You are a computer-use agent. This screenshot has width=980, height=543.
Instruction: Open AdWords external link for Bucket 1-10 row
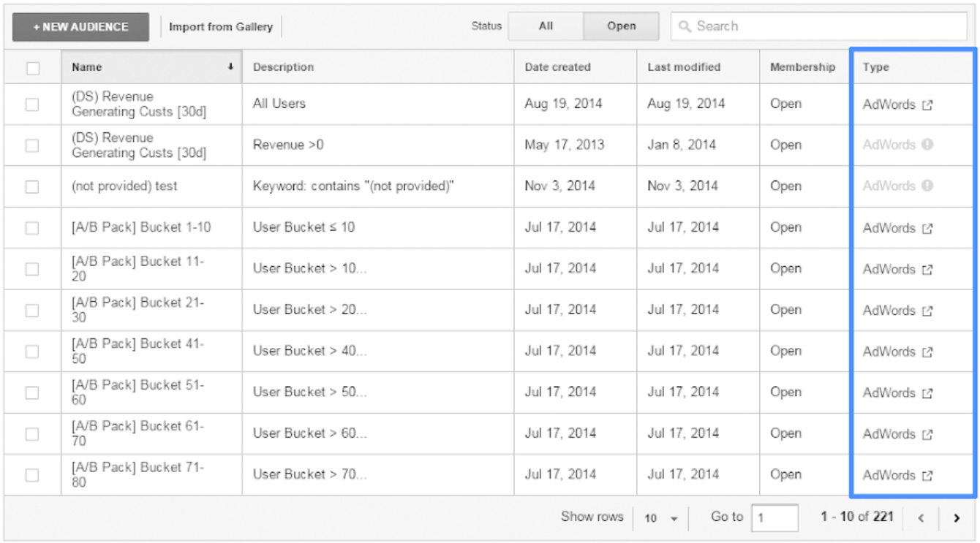(x=927, y=228)
